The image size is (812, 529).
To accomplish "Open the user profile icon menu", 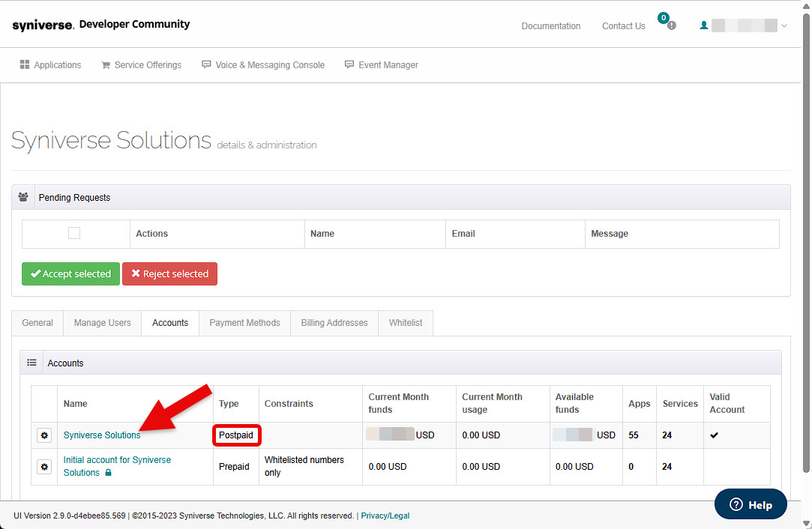I will (703, 25).
